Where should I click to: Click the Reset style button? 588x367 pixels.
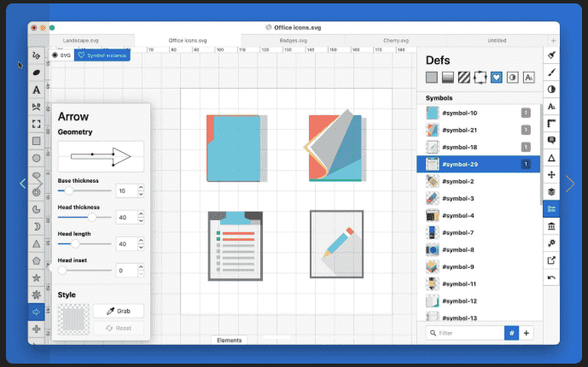[x=119, y=328]
